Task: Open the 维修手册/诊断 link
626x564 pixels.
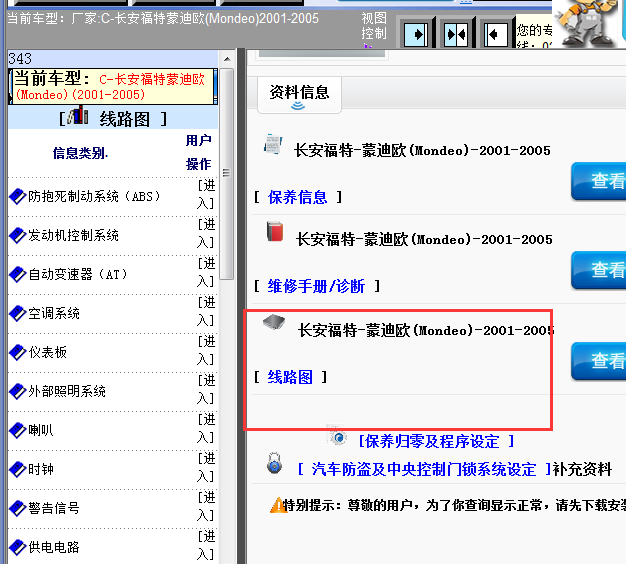Action: click(x=316, y=286)
